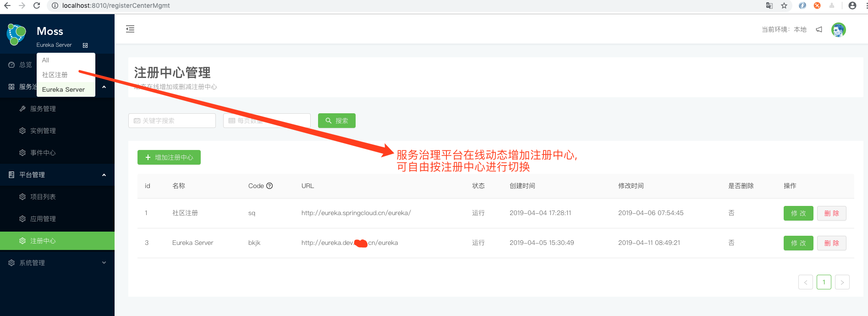Click the Moss logo icon
The image size is (868, 316).
(x=16, y=35)
